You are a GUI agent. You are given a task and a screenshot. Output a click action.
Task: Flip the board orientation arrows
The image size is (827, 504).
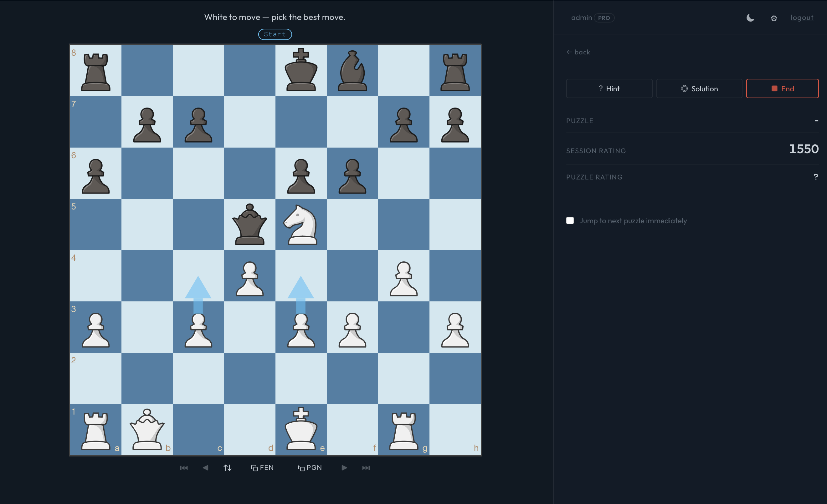(x=228, y=467)
